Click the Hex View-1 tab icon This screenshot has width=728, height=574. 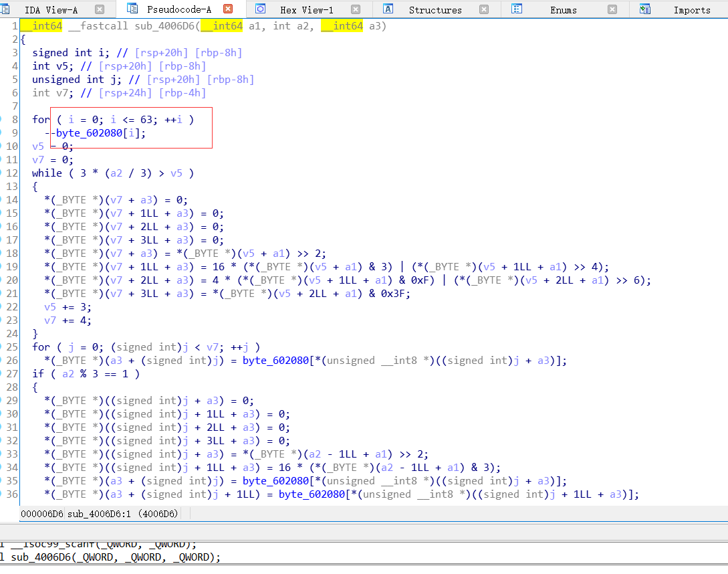click(261, 9)
